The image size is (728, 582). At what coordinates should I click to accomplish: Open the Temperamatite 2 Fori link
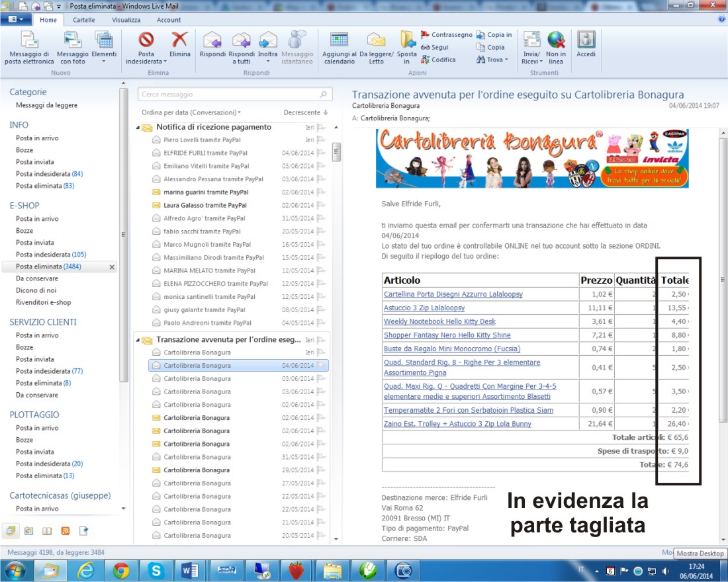tap(469, 410)
